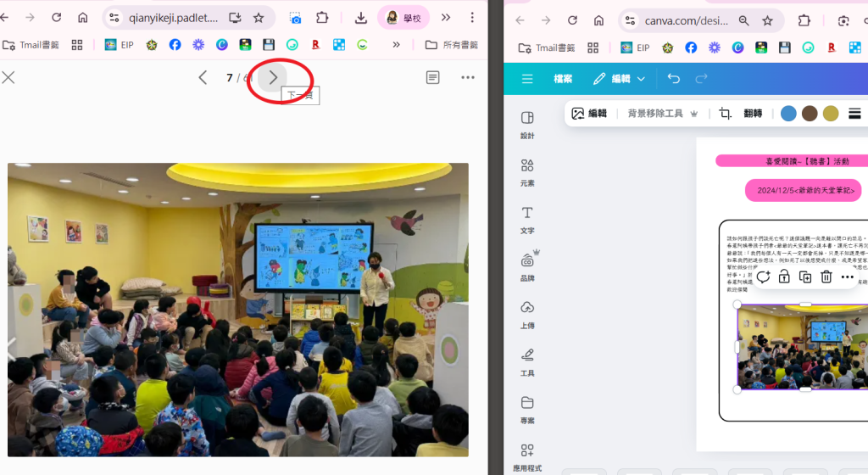
Task: Toggle the Canva hamburger main menu
Action: pos(527,79)
